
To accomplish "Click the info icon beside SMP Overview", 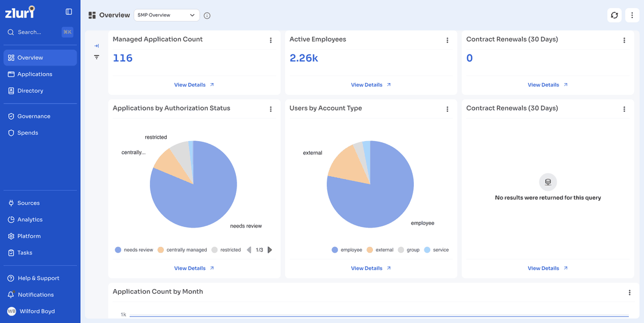I will (x=207, y=16).
